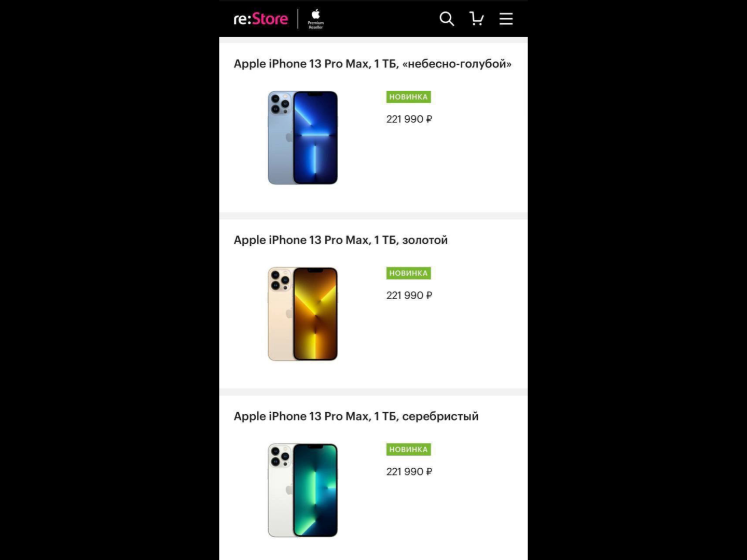Click the gold iPhone product image
747x560 pixels.
pos(302,314)
